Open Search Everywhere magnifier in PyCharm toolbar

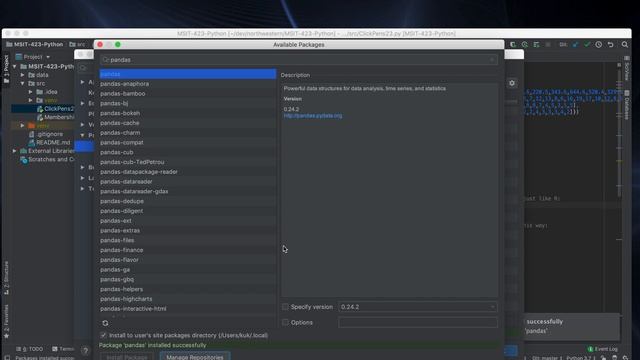pyautogui.click(x=624, y=44)
